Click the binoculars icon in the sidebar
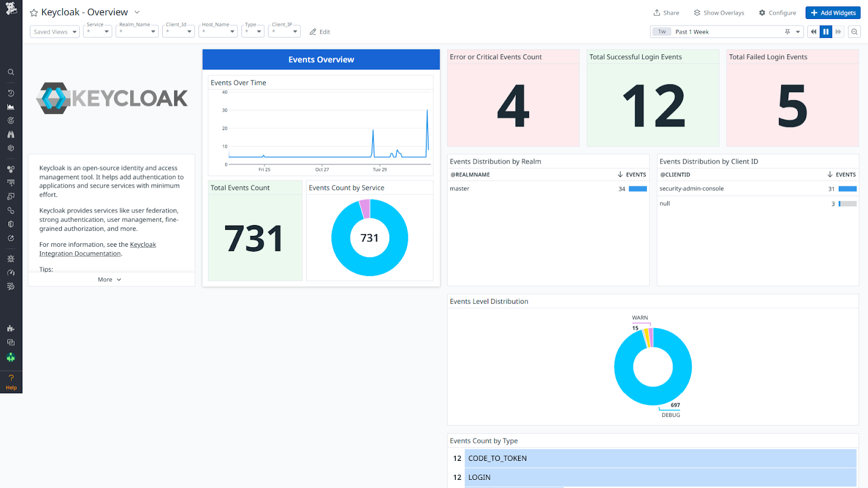 11,134
